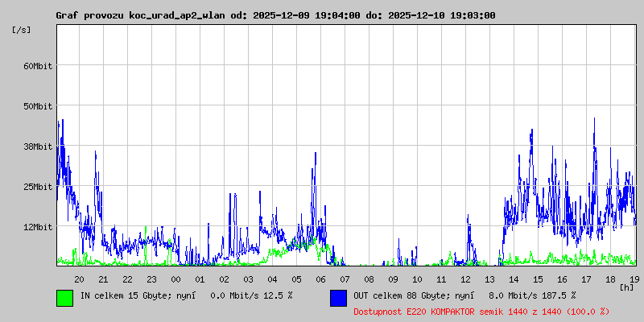Viewport: 644px width, 322px height.
Task: Click the hour 01 x-axis label
Action: 200,279
